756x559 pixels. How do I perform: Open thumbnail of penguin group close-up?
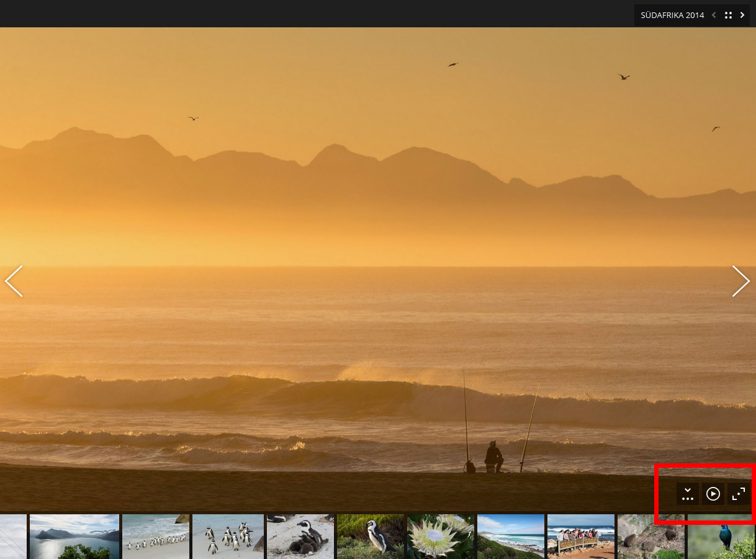(x=228, y=536)
